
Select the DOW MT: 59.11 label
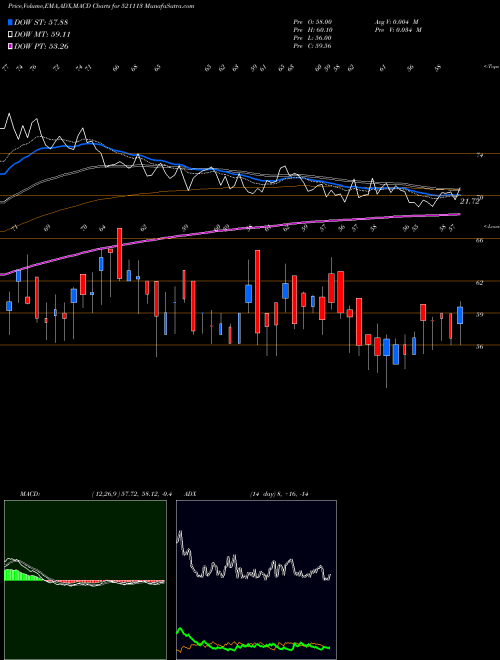point(42,35)
